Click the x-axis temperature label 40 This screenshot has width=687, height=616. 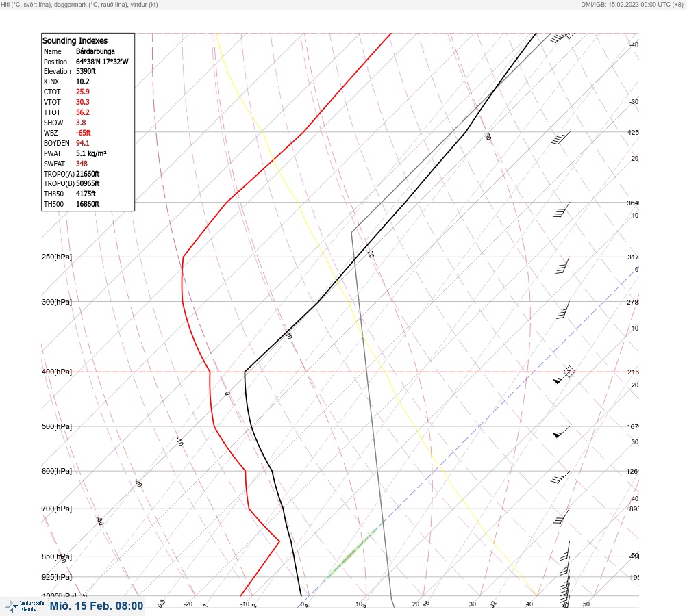tap(529, 604)
